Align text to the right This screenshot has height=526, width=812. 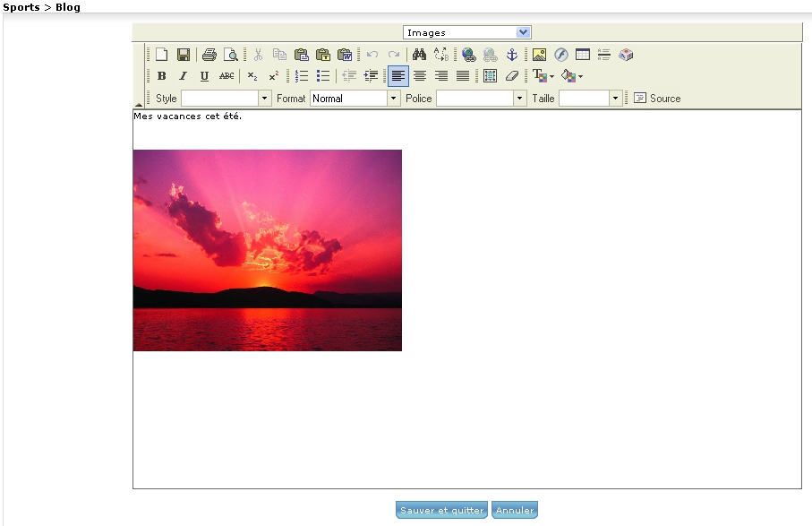pos(441,76)
